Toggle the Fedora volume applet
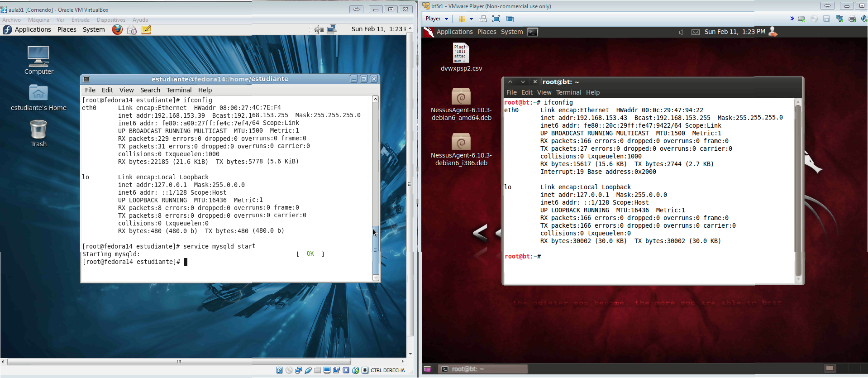The height and width of the screenshot is (378, 868). pyautogui.click(x=319, y=29)
